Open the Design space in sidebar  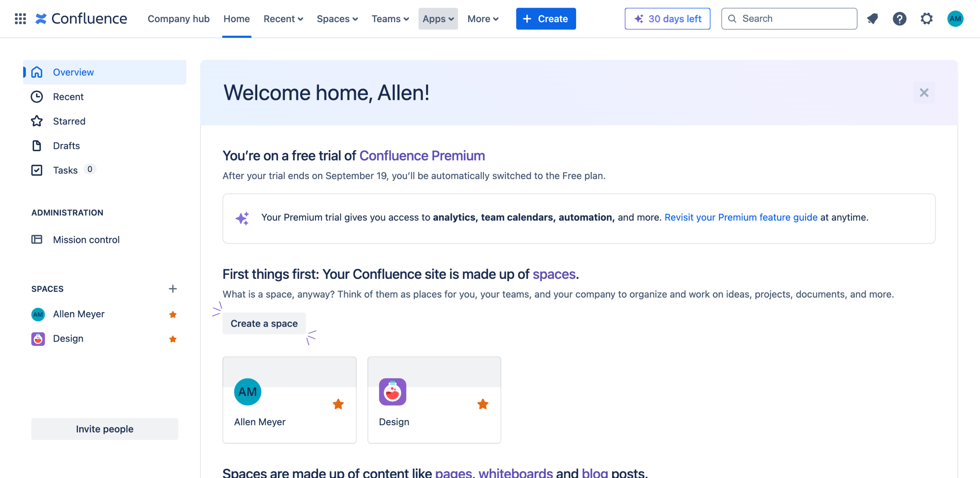click(68, 339)
